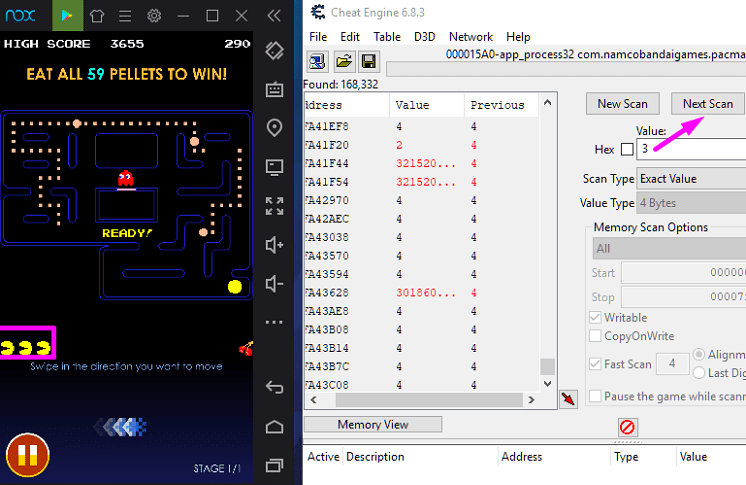This screenshot has width=746, height=485.
Task: Open the Network menu
Action: click(x=471, y=37)
